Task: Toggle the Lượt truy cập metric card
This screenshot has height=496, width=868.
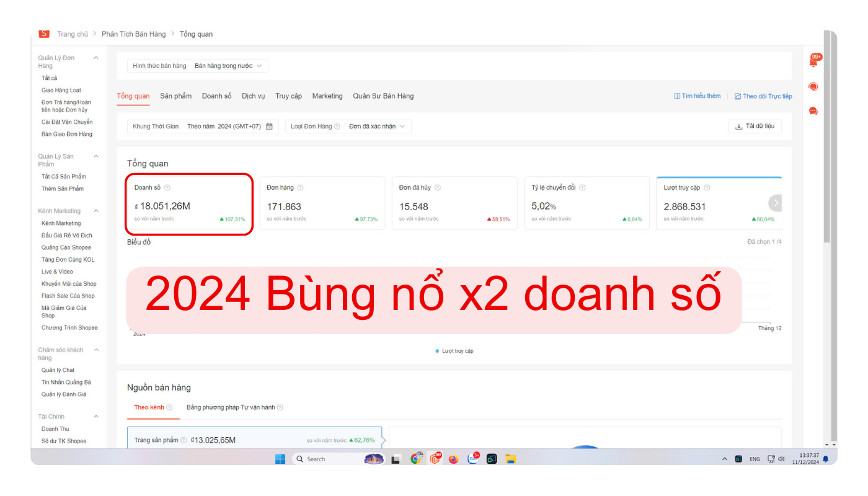Action: click(x=719, y=203)
